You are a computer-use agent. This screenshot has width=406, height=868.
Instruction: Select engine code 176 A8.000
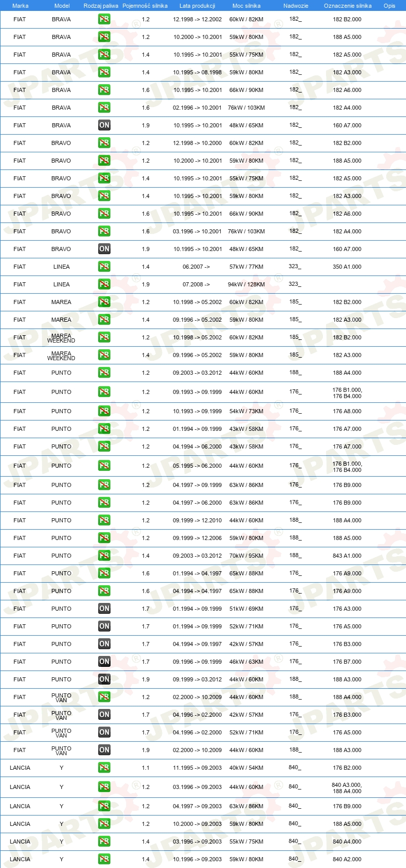click(x=347, y=411)
